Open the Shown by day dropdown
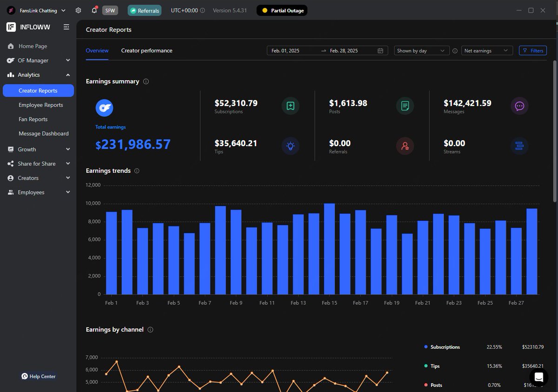 click(421, 51)
